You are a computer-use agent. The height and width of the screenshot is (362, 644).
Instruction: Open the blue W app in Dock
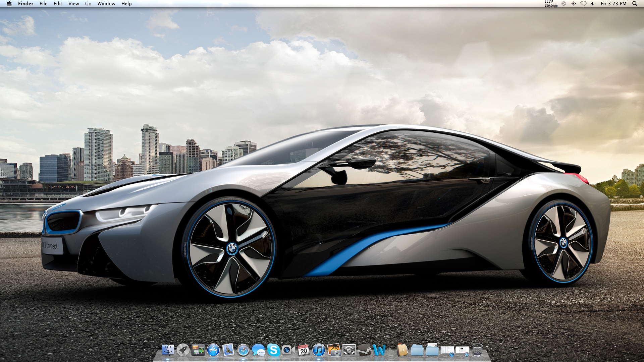point(379,350)
